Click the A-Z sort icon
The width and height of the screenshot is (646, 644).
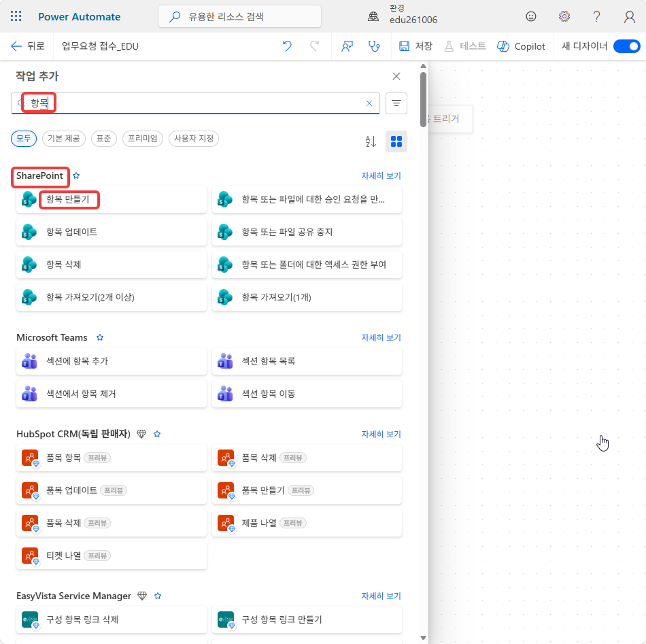(371, 141)
